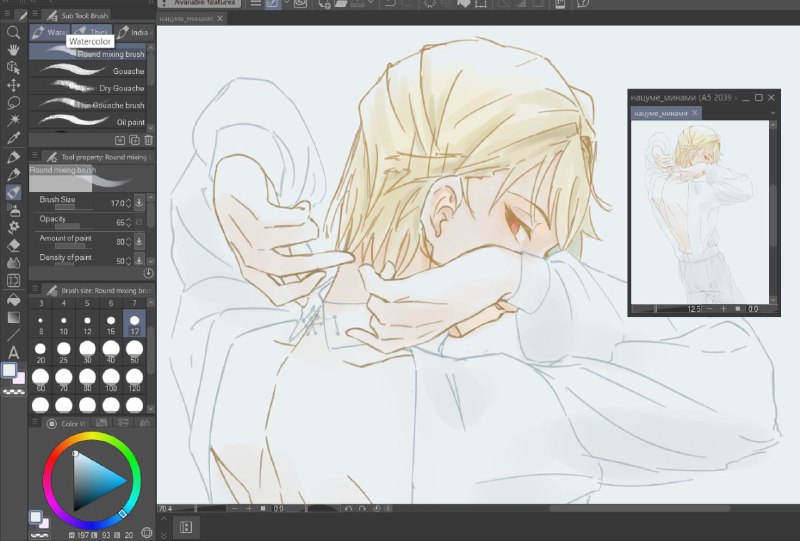Toggle the transparent color swatch
This screenshot has width=800, height=541.
click(x=14, y=392)
